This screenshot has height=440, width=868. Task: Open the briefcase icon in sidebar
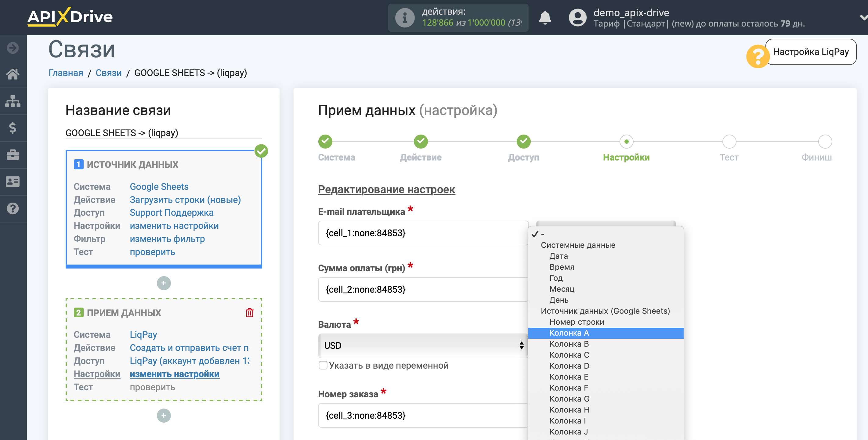(13, 155)
